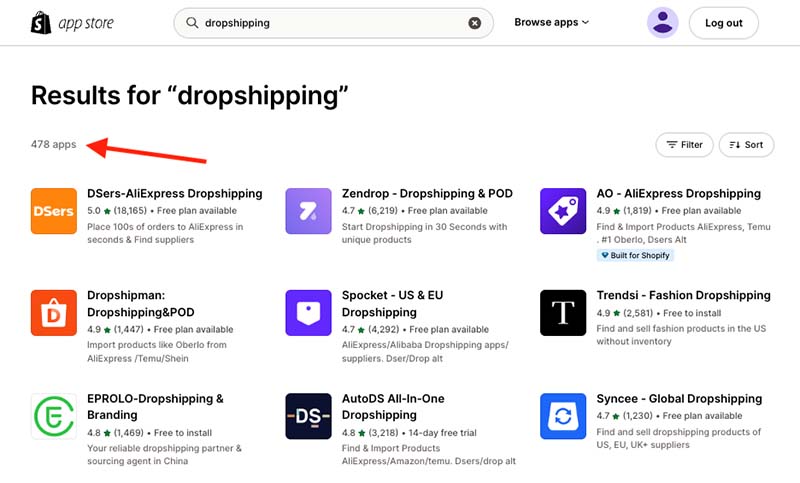Click into the search field
The image size is (800, 483).
click(x=334, y=23)
